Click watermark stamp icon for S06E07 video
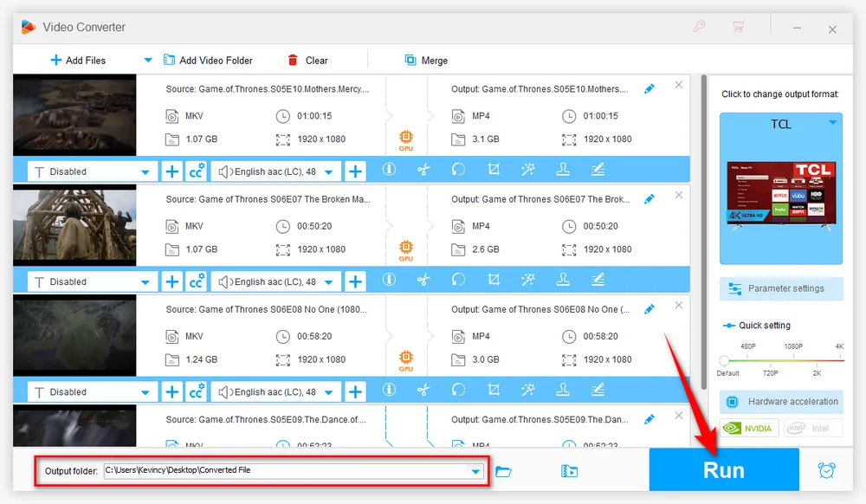This screenshot has height=504, width=866. pos(563,281)
